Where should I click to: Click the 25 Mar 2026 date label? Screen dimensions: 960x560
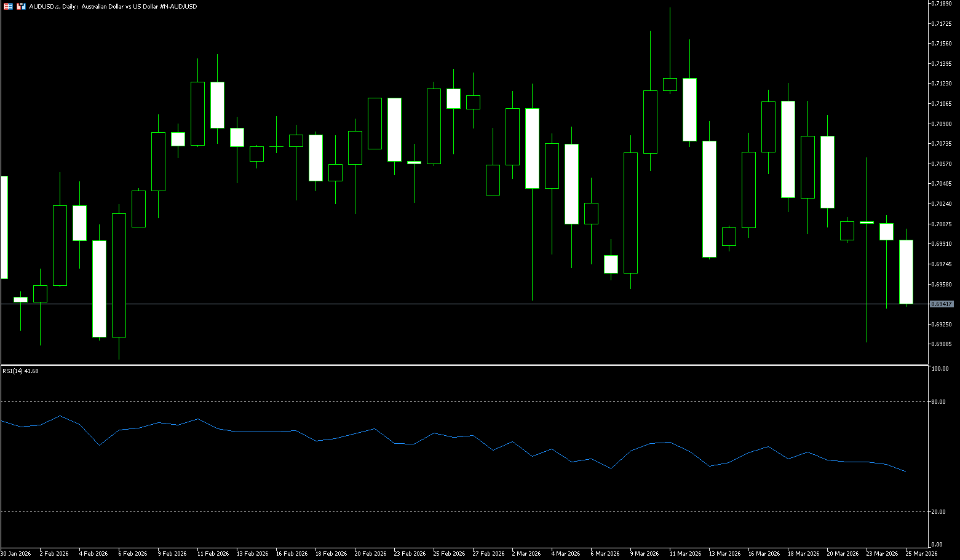[x=921, y=554]
